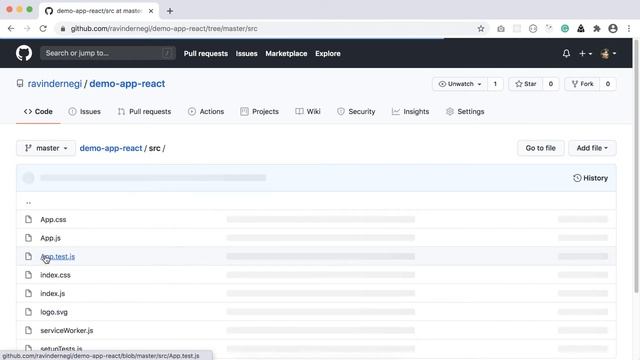640x360 pixels.
Task: Click the repository icon beside ravindernegi
Action: coord(20,84)
